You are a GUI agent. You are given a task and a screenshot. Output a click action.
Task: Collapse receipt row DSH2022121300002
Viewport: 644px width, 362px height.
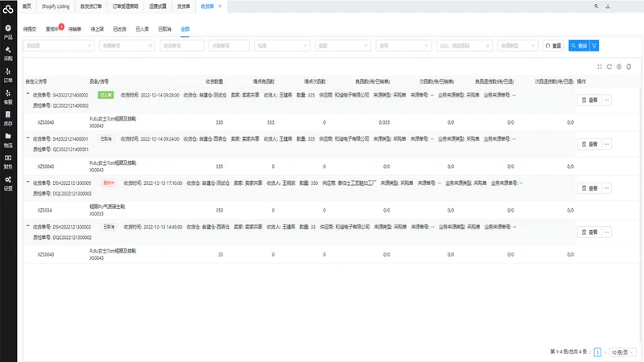tap(28, 226)
